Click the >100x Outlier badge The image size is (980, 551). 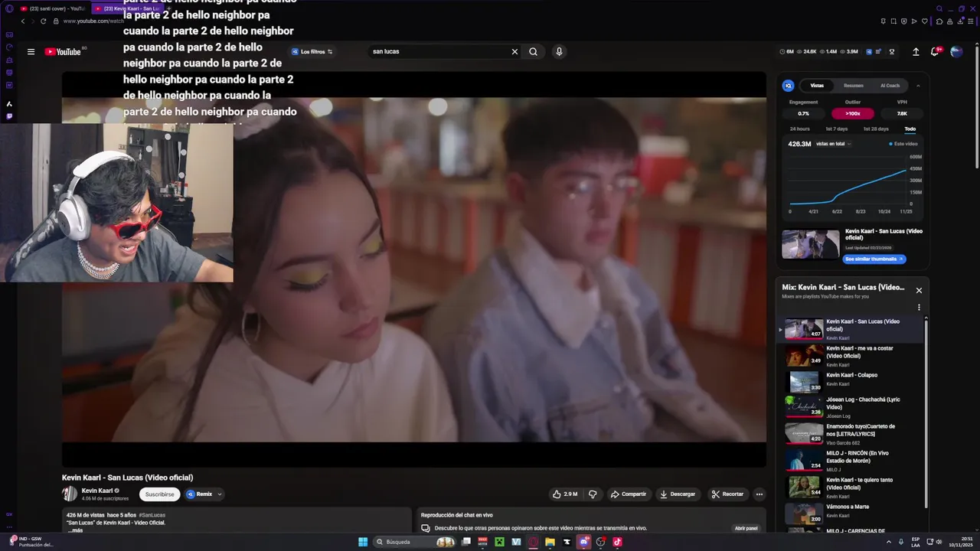[x=853, y=113]
